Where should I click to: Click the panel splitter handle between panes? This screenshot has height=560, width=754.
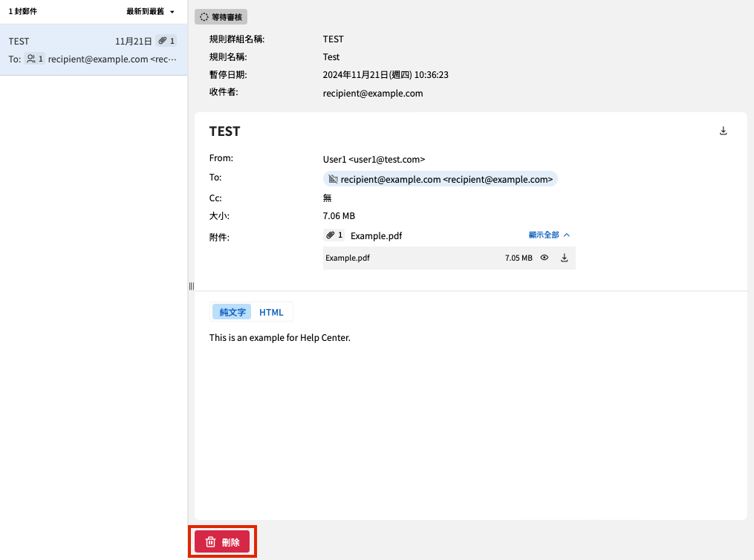tap(191, 286)
